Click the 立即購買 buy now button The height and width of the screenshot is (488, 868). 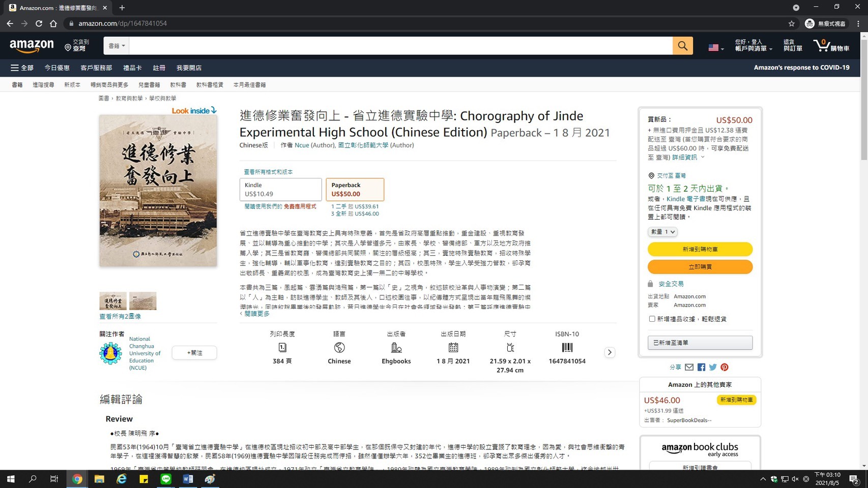click(x=700, y=267)
